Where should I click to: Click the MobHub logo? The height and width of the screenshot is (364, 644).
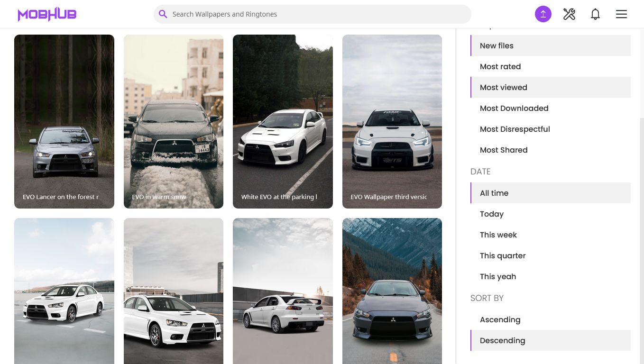47,14
